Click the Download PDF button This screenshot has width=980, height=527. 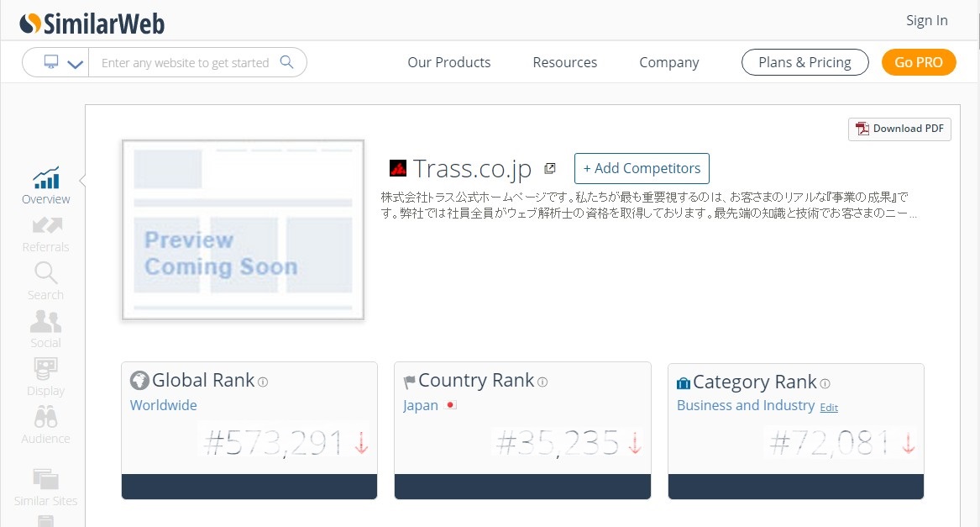(899, 129)
